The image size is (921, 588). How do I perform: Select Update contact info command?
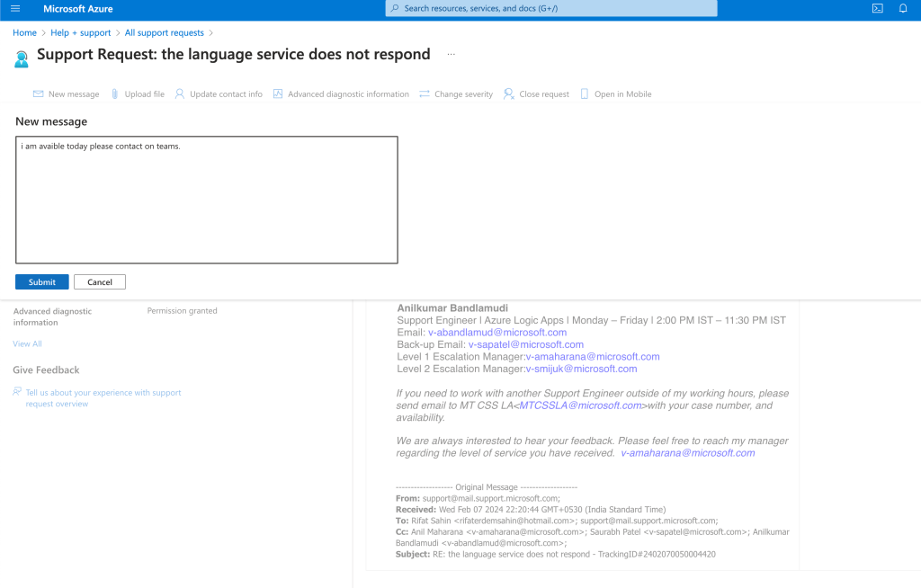[219, 94]
